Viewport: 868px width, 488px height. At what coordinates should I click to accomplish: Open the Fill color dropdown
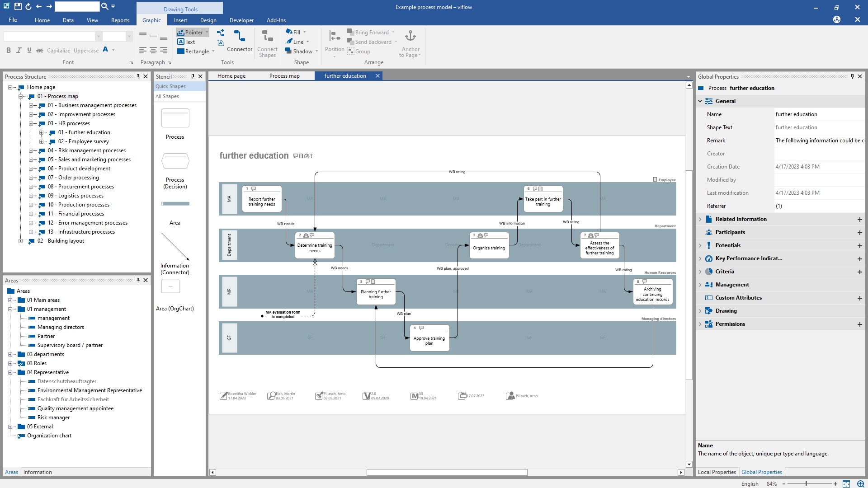tap(305, 32)
